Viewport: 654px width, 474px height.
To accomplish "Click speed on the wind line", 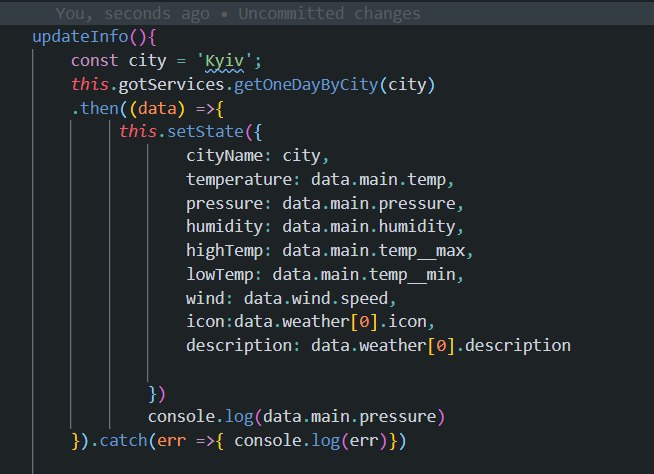I will click(364, 299).
